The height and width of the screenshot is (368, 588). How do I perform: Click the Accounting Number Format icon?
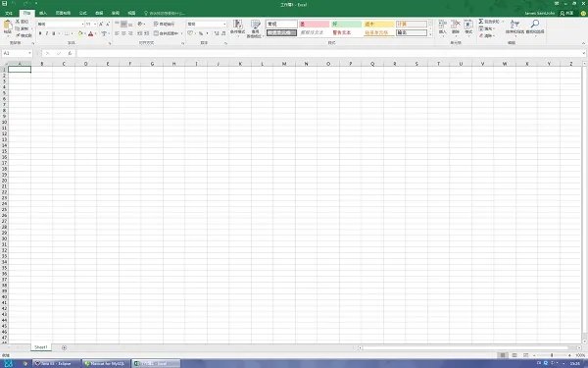pyautogui.click(x=190, y=33)
